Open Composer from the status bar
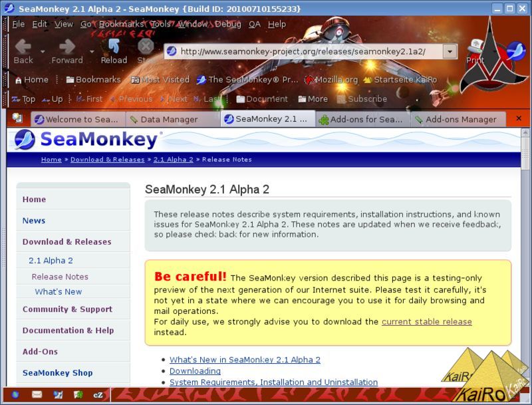The image size is (532, 405). pyautogui.click(x=58, y=394)
